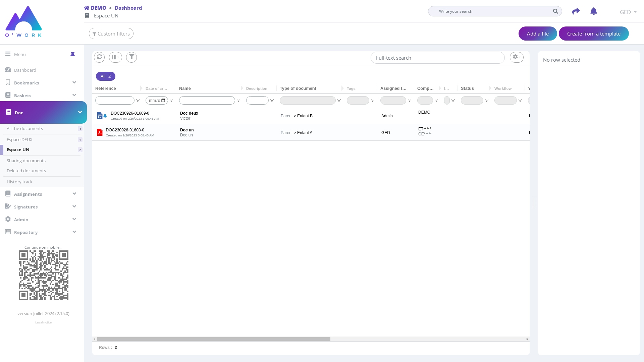644x362 pixels.
Task: Click the share arrow icon in header
Action: coord(576,11)
